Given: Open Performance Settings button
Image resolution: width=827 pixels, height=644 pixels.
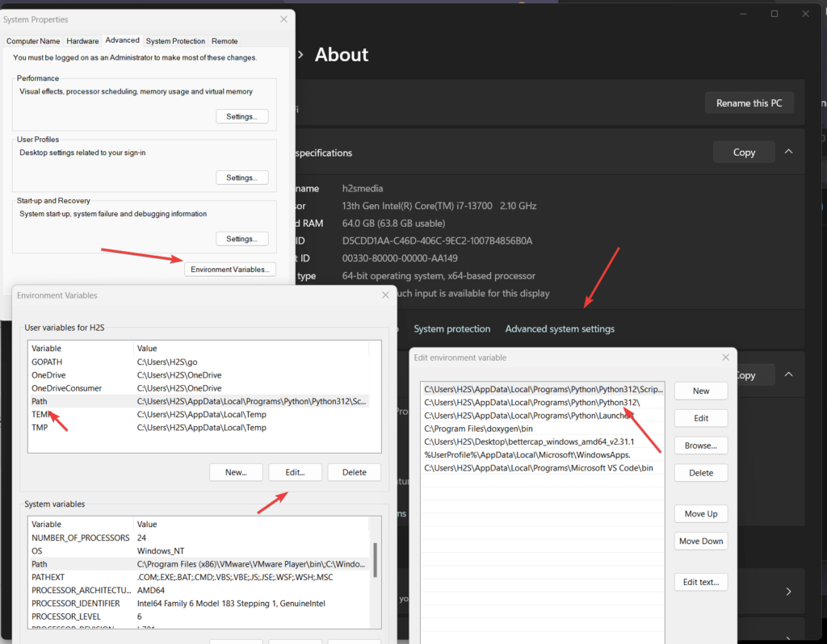Looking at the screenshot, I should (241, 116).
